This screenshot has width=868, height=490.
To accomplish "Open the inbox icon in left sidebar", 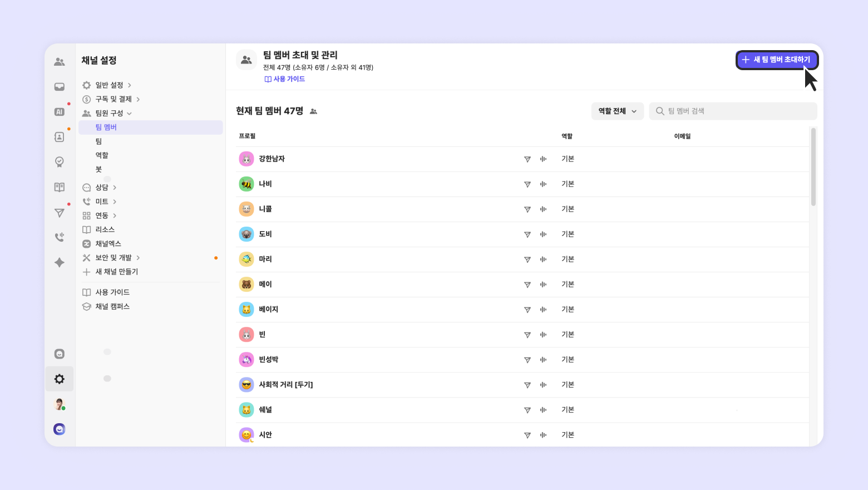I will tap(60, 87).
